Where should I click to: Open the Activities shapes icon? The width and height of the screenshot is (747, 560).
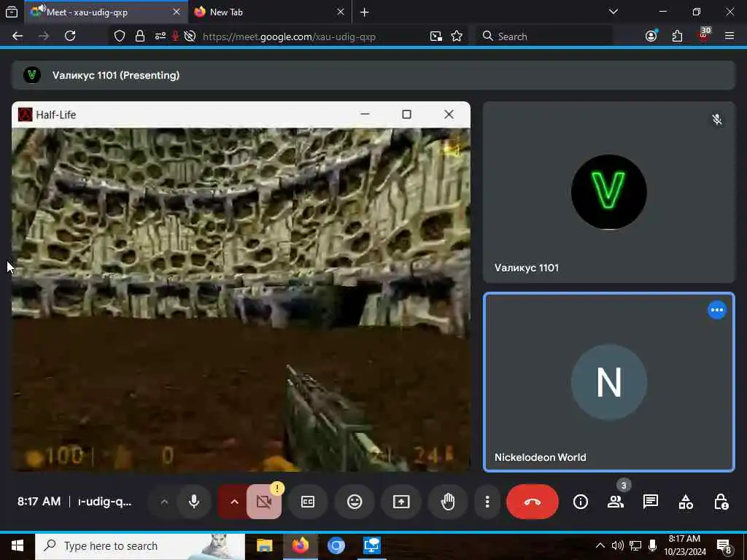(686, 502)
